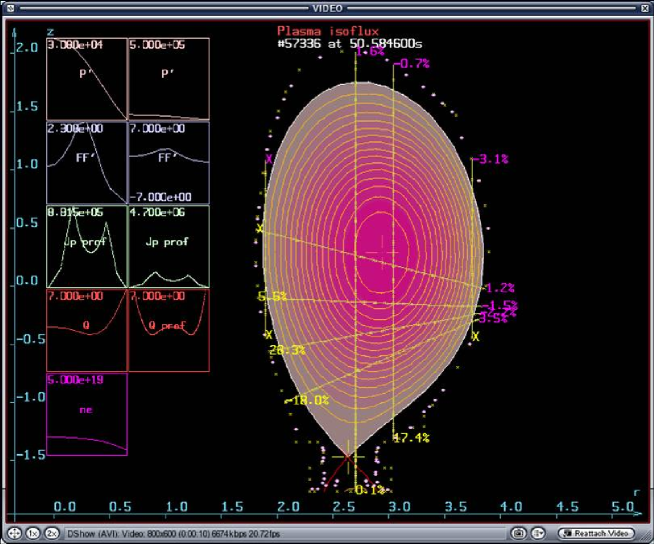Click the fit-to-window zoom icon
Screen dimensions: 654x545
(x=13, y=533)
